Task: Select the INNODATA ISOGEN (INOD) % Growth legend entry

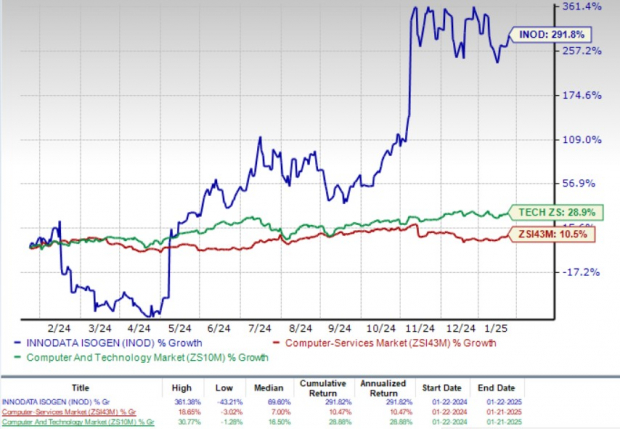Action: click(x=108, y=343)
